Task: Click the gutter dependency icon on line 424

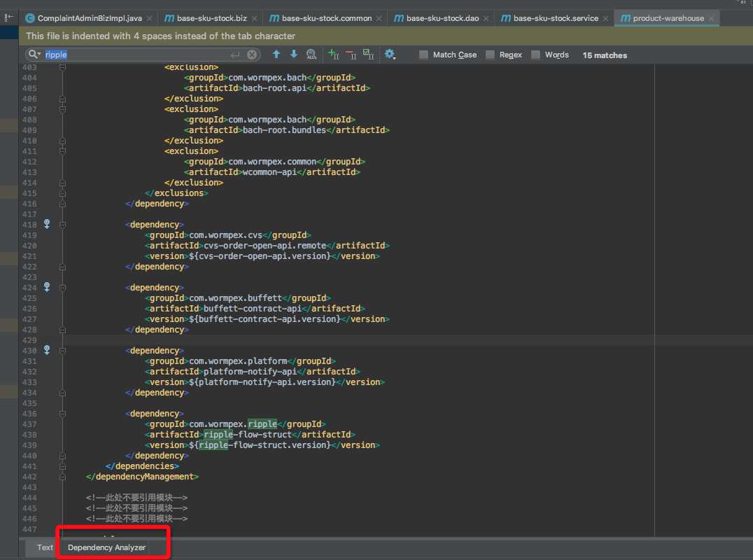Action: point(47,287)
